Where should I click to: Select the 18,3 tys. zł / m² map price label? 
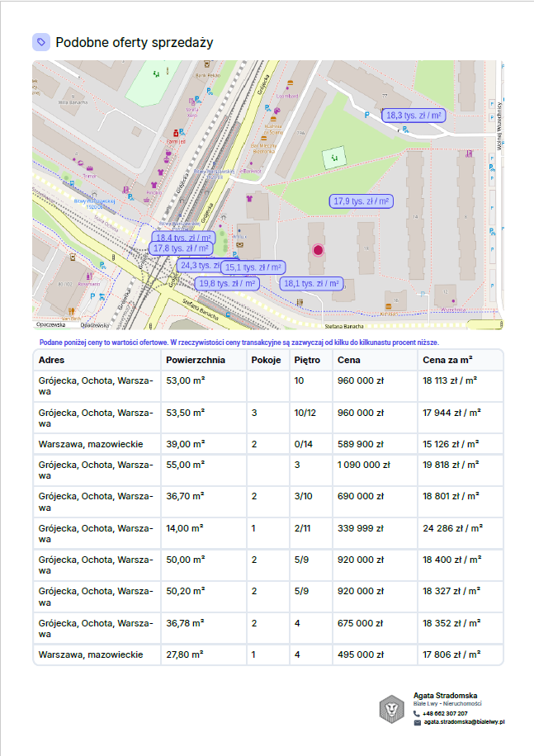[413, 116]
